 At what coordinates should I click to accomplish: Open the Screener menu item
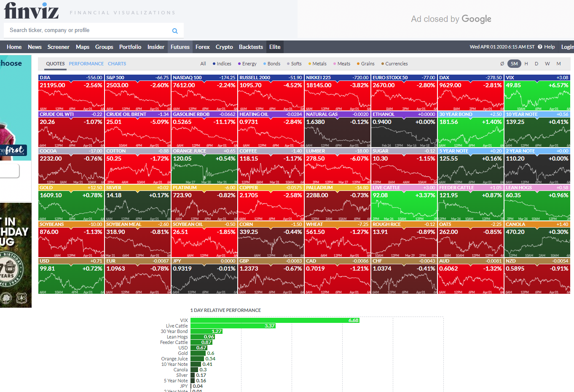(58, 47)
